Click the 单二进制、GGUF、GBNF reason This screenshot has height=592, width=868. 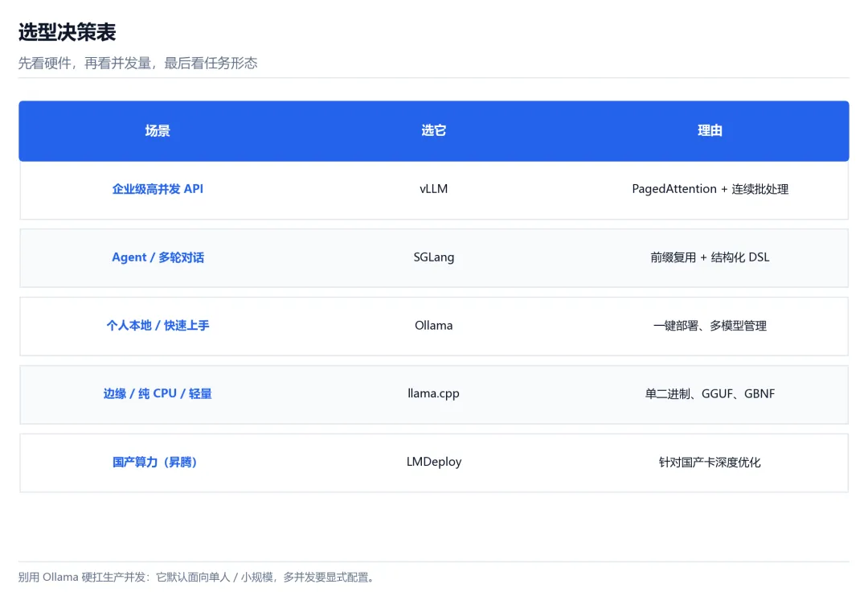tap(710, 394)
